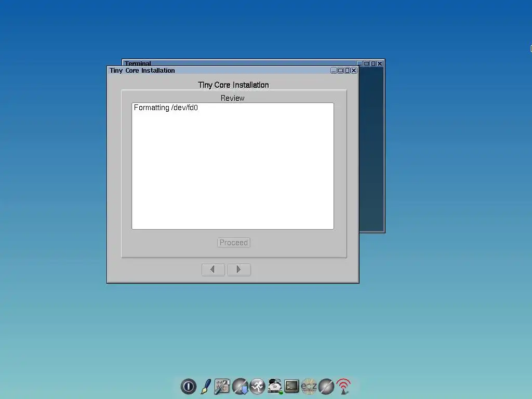Open the Editor pen icon in dock
The width and height of the screenshot is (532, 399).
[x=206, y=387]
